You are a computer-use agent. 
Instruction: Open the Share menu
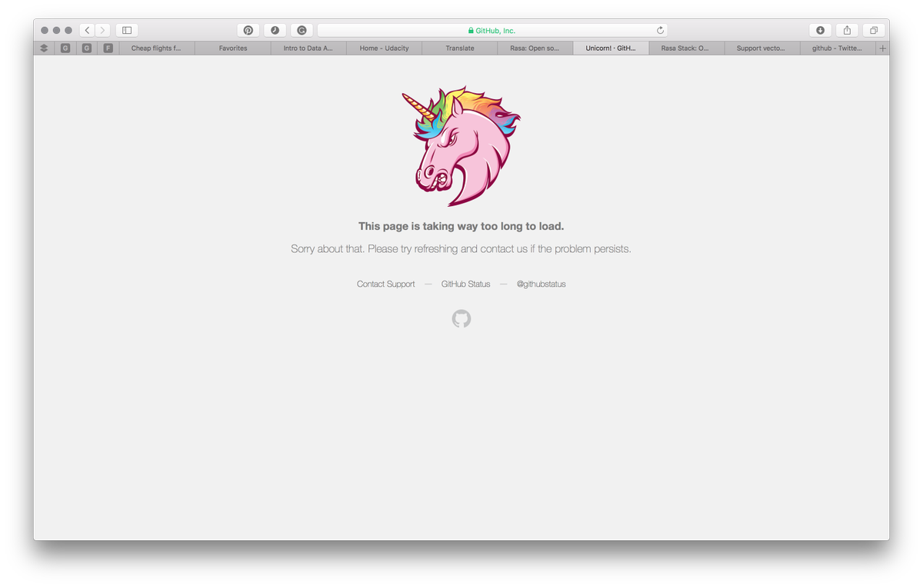click(x=847, y=30)
